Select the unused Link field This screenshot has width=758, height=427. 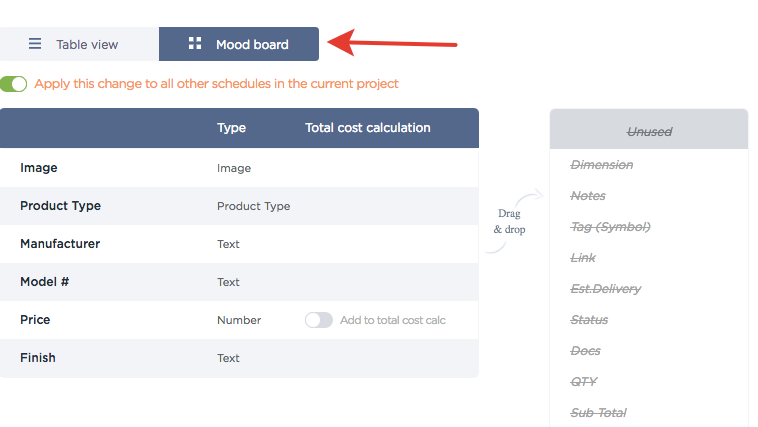pyautogui.click(x=583, y=258)
